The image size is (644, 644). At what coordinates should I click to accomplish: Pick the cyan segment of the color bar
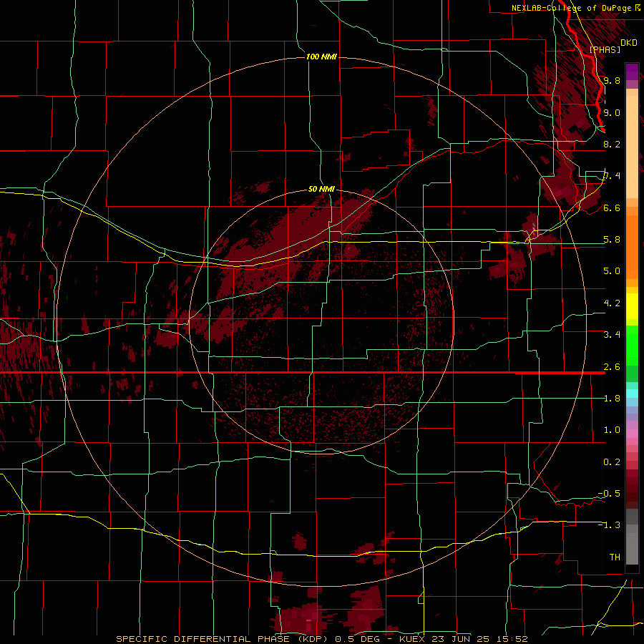pyautogui.click(x=632, y=393)
